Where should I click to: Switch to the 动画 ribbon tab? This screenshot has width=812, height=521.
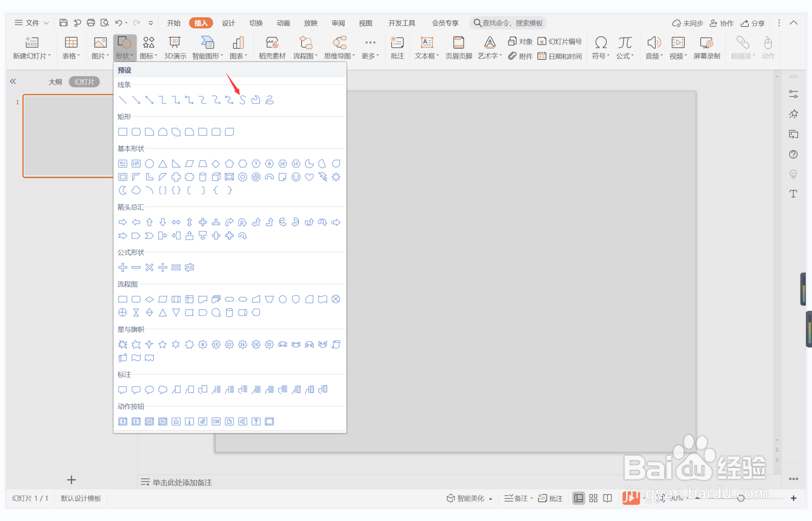coord(283,23)
